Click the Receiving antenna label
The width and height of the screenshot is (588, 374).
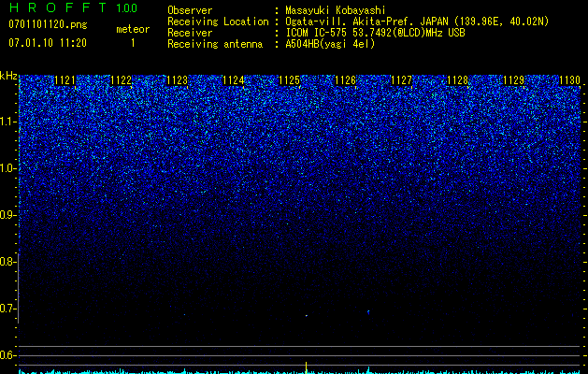point(215,44)
